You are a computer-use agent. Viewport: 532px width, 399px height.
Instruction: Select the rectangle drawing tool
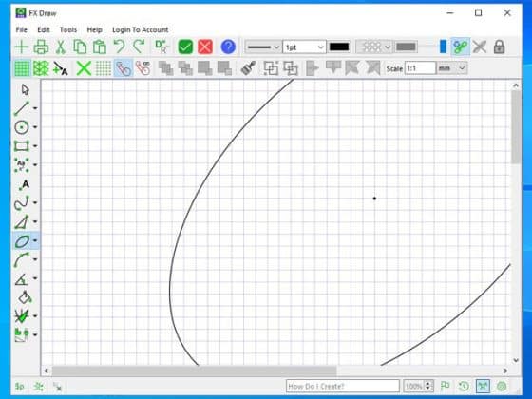click(22, 146)
